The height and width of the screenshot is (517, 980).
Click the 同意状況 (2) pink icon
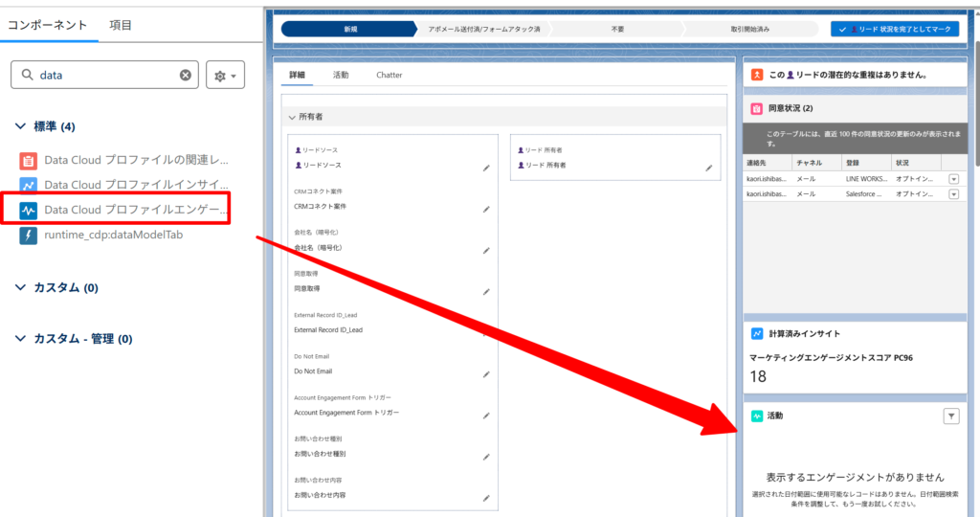coord(757,109)
